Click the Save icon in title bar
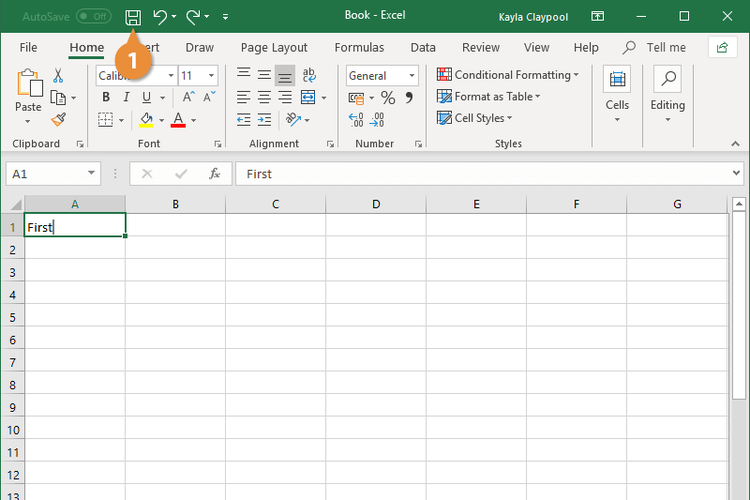This screenshot has height=500, width=750. pyautogui.click(x=132, y=17)
